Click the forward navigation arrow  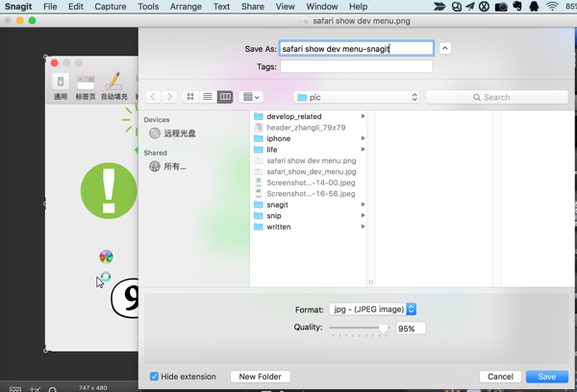(x=169, y=97)
